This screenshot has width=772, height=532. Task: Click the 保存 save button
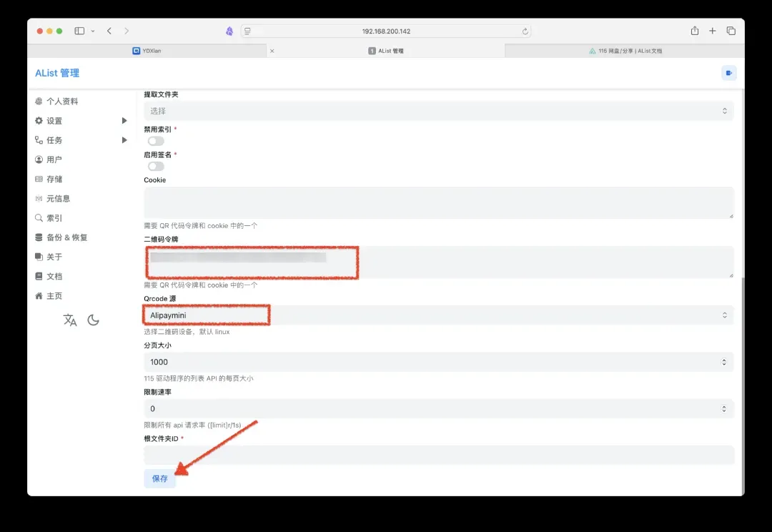tap(159, 478)
